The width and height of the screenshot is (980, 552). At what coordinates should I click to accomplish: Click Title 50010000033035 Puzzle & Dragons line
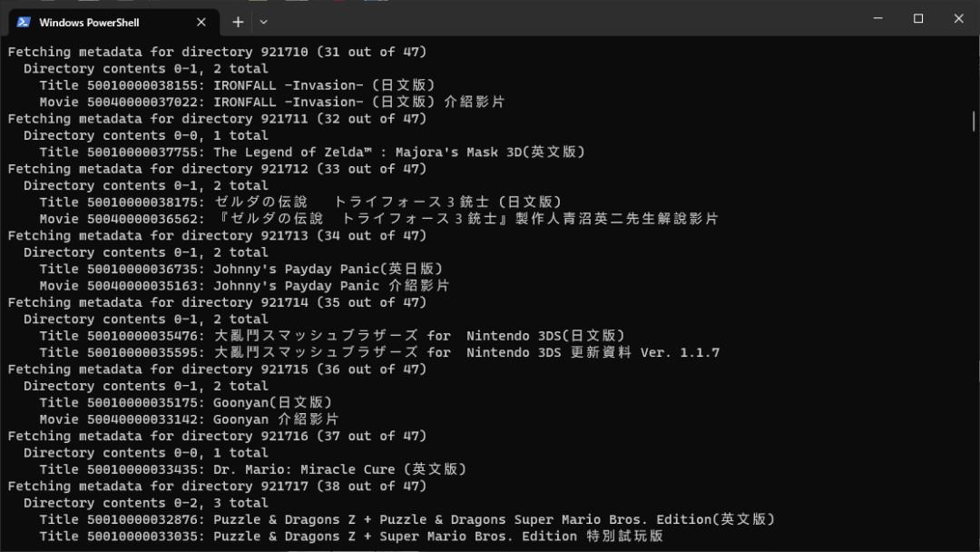click(x=351, y=537)
